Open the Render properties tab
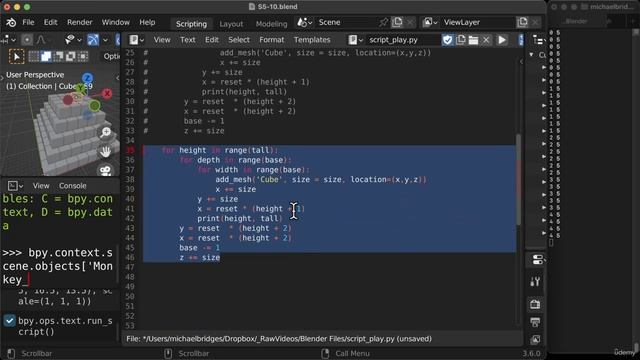The width and height of the screenshot is (640, 360). 535,304
